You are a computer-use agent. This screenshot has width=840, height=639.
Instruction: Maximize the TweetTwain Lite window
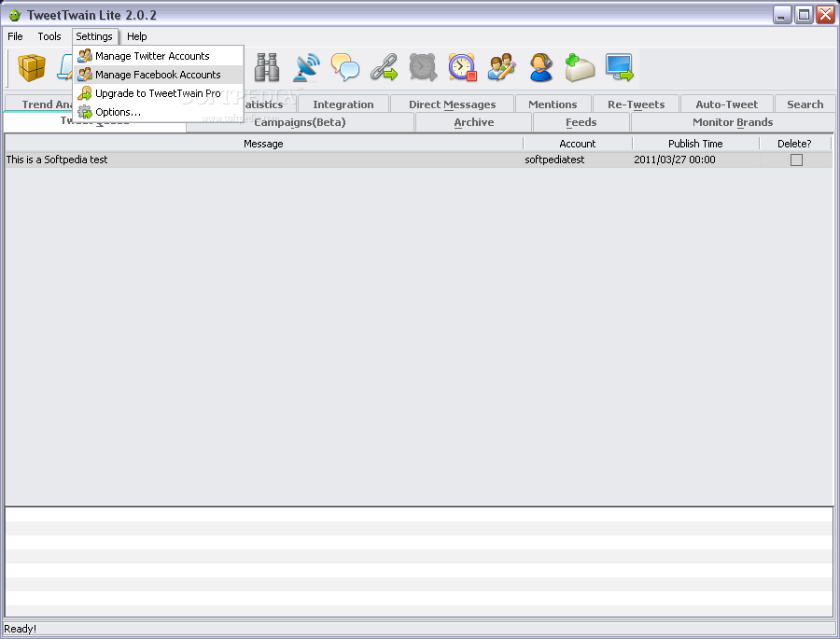click(805, 15)
